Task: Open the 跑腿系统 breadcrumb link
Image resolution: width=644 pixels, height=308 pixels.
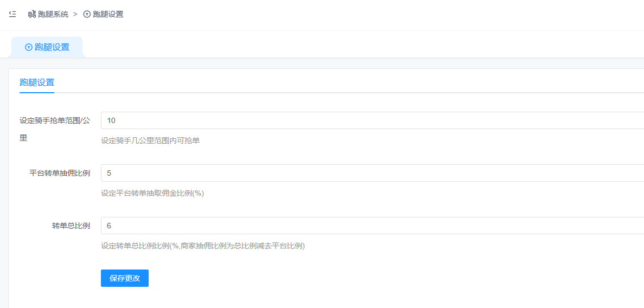Action: (53, 14)
